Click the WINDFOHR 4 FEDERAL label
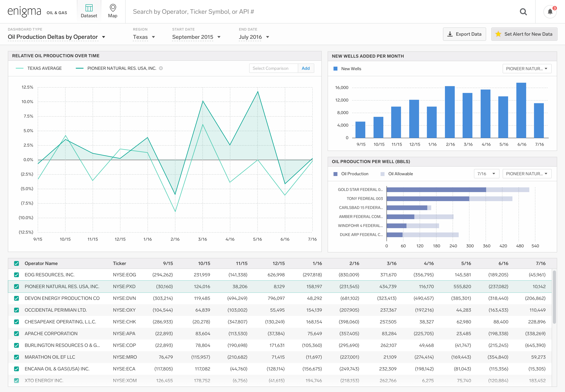565x392 pixels. [360, 226]
